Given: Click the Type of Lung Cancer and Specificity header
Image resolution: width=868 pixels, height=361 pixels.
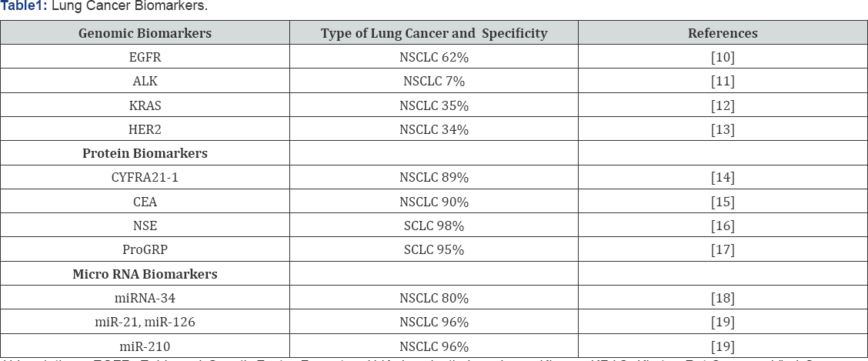Looking at the screenshot, I should (434, 33).
